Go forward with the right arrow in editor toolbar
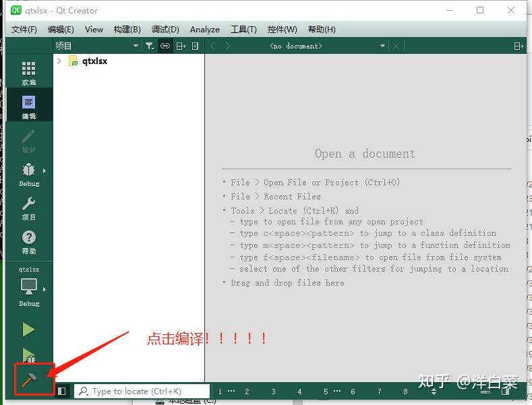 click(227, 46)
